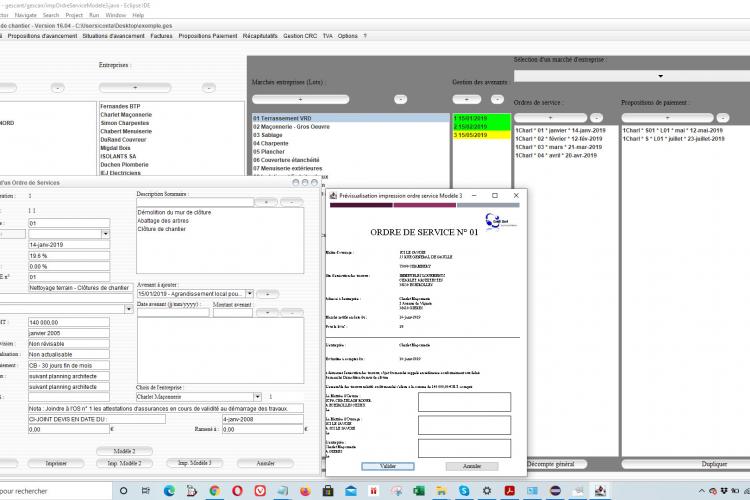Add new Ordres de service with plus
Image resolution: width=750 pixels, height=500 pixels.
tap(550, 118)
